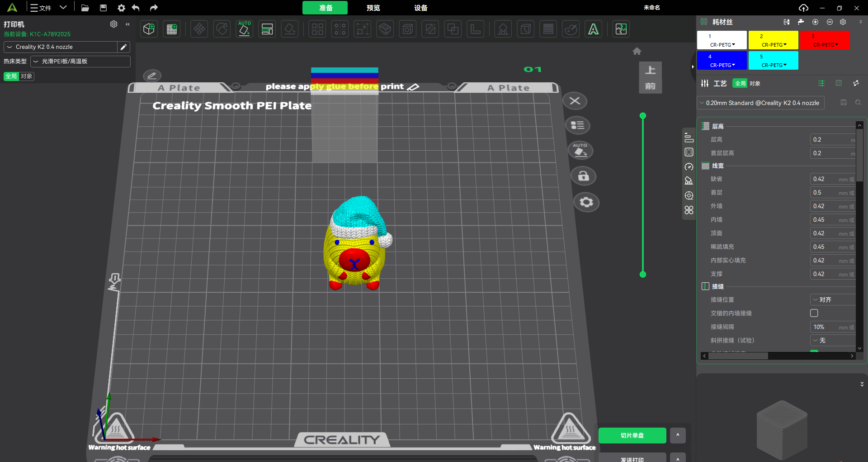Click the add filament plus icon
Image resolution: width=868 pixels, height=462 pixels.
coord(815,22)
